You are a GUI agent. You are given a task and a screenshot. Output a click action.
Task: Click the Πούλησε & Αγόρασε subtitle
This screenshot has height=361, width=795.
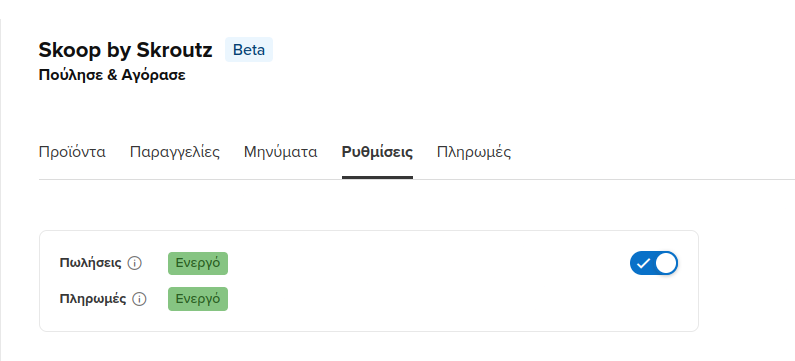pos(112,76)
